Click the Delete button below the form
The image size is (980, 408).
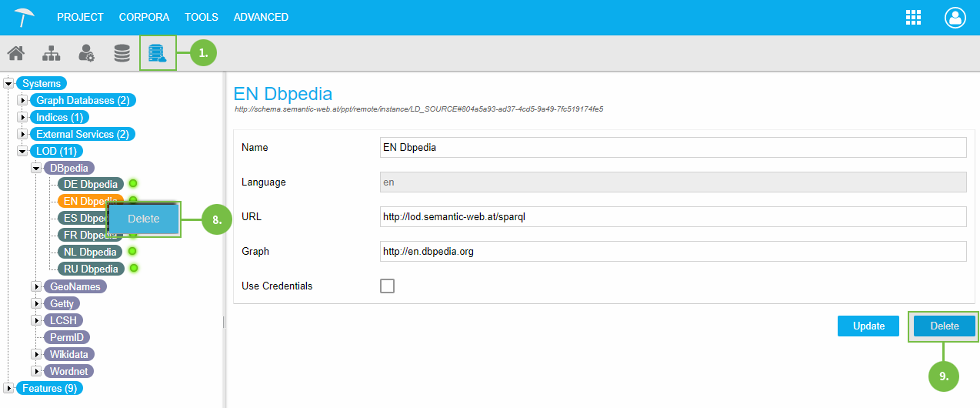[944, 326]
